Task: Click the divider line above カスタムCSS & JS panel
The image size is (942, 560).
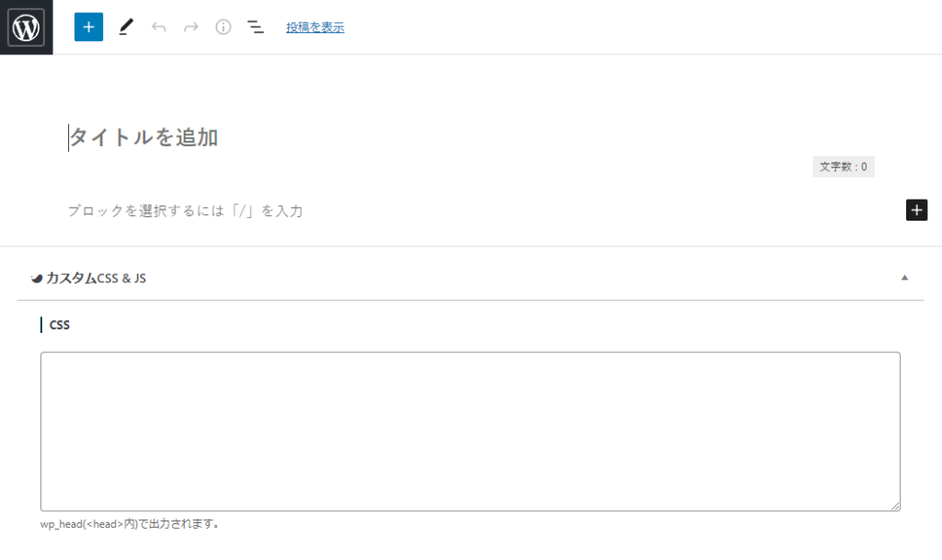Action: click(471, 246)
